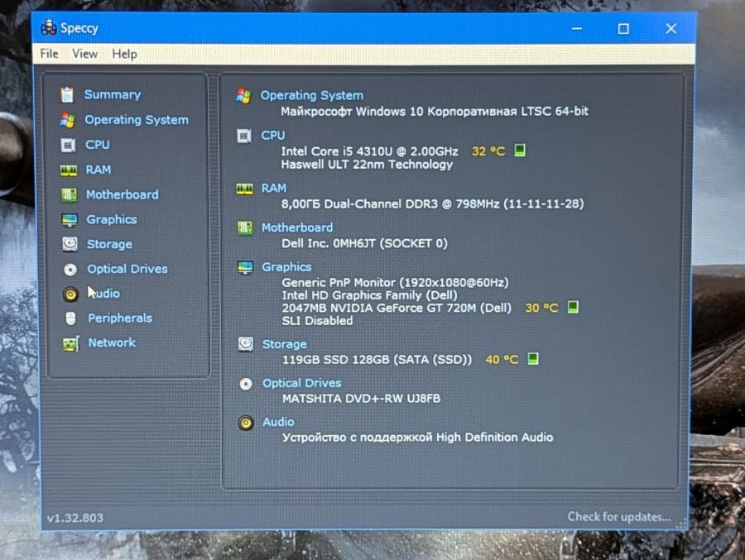Open the Graphics heading link in summary
The height and width of the screenshot is (560, 745).
287,267
